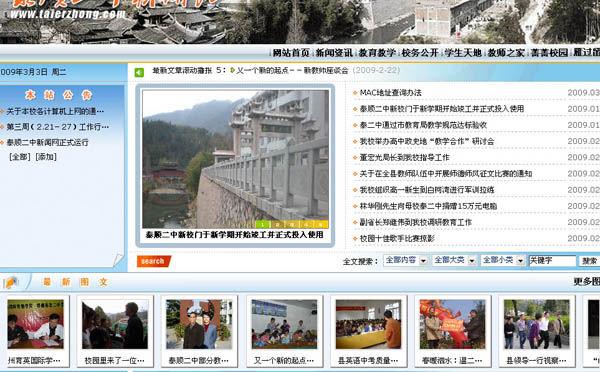Open the 全部内容 search scope dropdown

coord(406,261)
